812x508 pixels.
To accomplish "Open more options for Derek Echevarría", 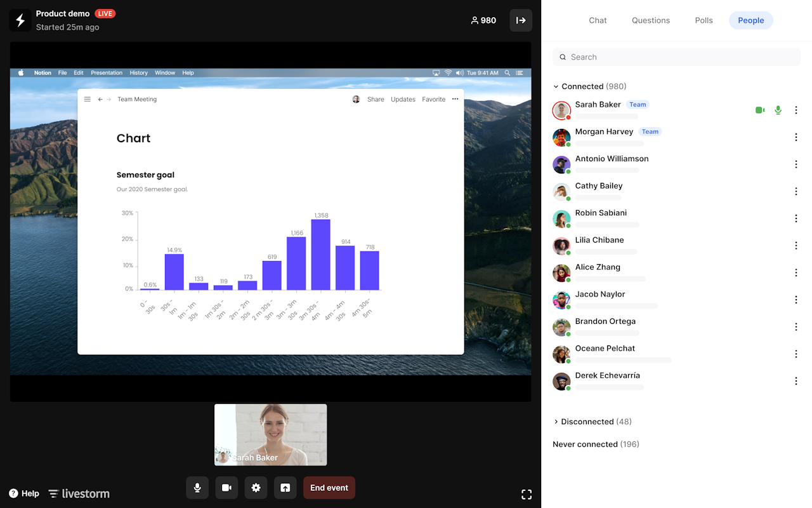I will pos(796,381).
